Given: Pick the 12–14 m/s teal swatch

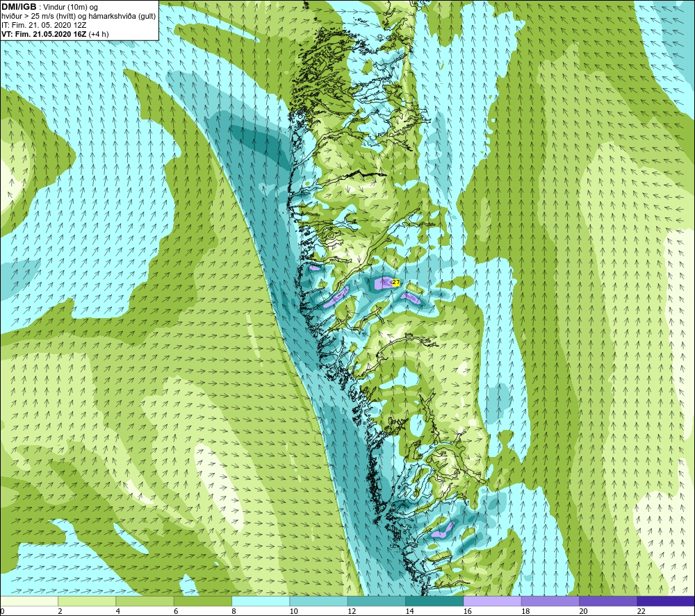Looking at the screenshot, I should click(x=376, y=601).
